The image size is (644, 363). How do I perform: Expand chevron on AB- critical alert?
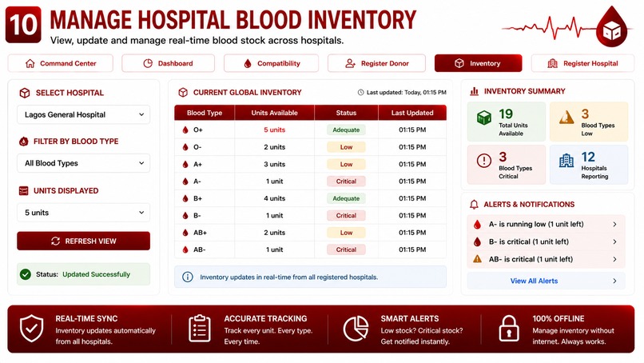tap(615, 259)
